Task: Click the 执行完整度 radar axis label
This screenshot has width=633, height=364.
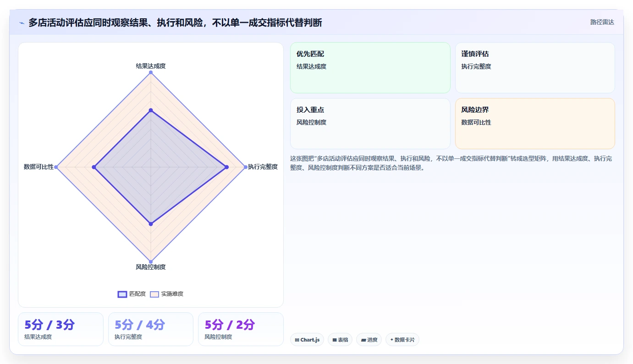Action: pos(263,167)
